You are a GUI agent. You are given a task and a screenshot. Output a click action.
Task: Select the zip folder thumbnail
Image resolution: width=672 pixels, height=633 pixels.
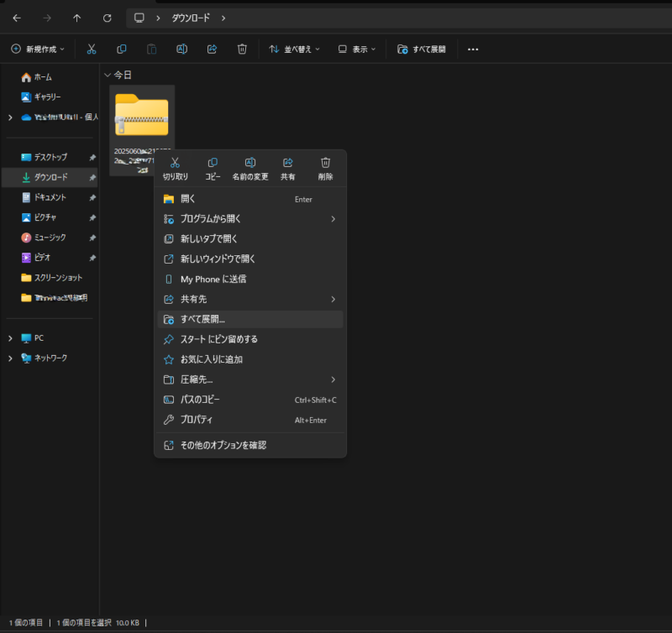(142, 116)
